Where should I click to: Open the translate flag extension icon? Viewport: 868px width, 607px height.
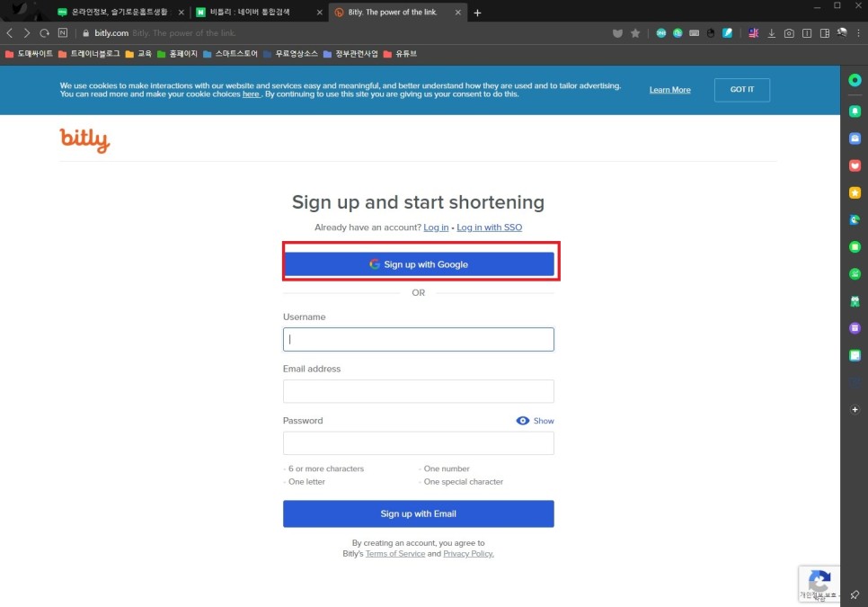coord(753,33)
